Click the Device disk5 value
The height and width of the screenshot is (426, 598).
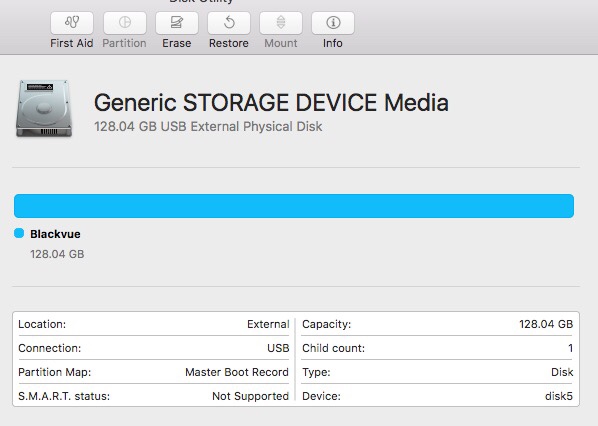[x=559, y=396]
